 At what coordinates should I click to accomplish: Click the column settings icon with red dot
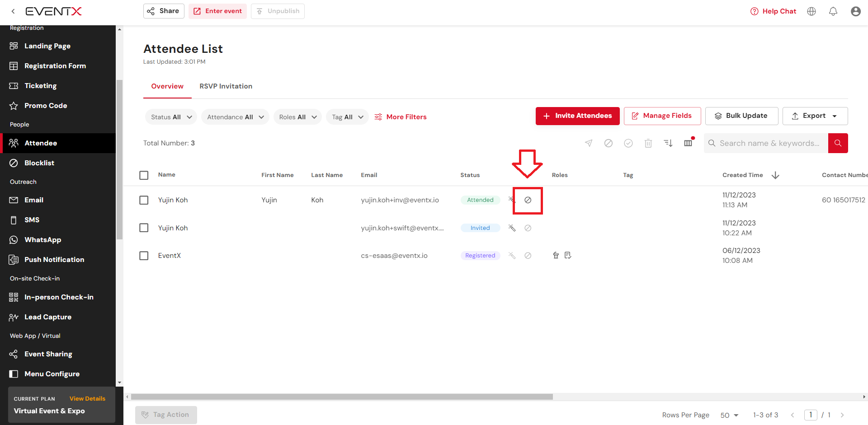tap(688, 143)
